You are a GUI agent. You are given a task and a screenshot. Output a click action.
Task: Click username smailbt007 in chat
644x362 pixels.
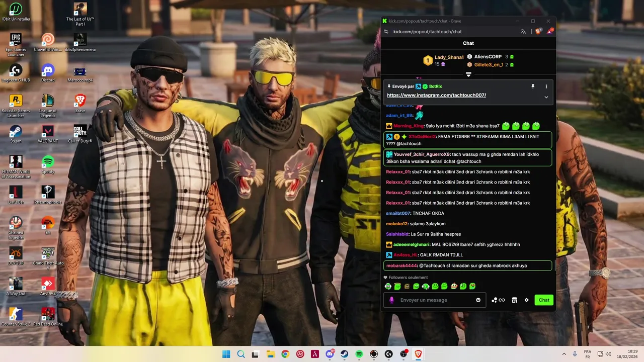point(398,213)
